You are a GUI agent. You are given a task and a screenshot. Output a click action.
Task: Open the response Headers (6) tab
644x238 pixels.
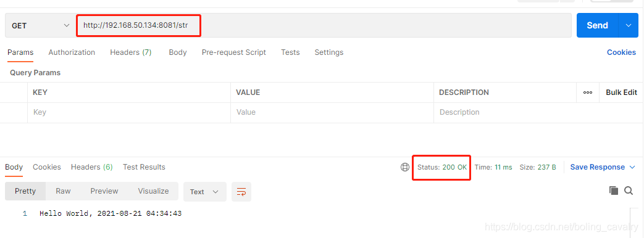click(x=91, y=167)
